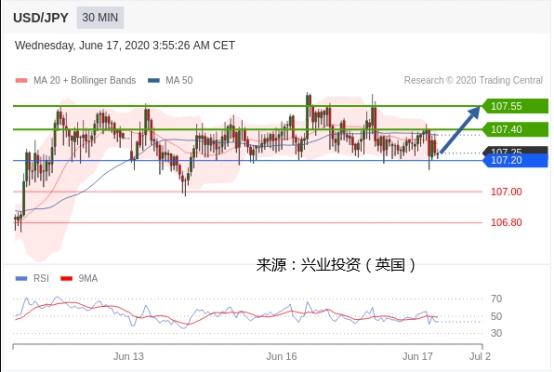The height and width of the screenshot is (372, 554).
Task: Click the 107.20 blue pivot label
Action: tap(516, 160)
